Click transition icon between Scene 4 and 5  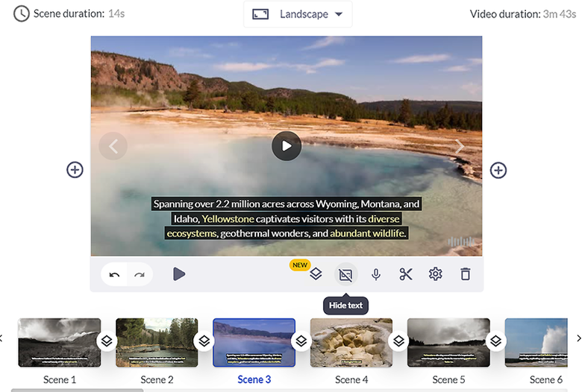398,341
